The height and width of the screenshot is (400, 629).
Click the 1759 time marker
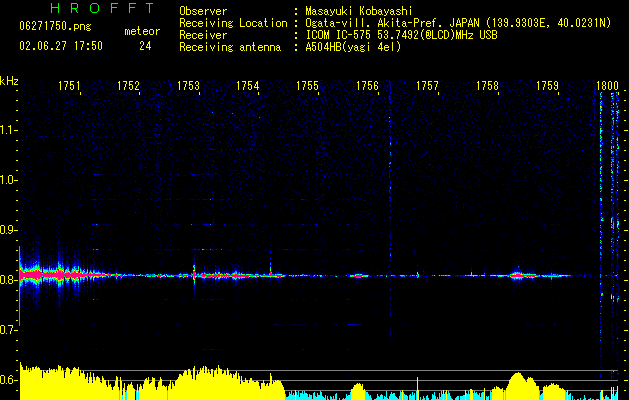547,85
